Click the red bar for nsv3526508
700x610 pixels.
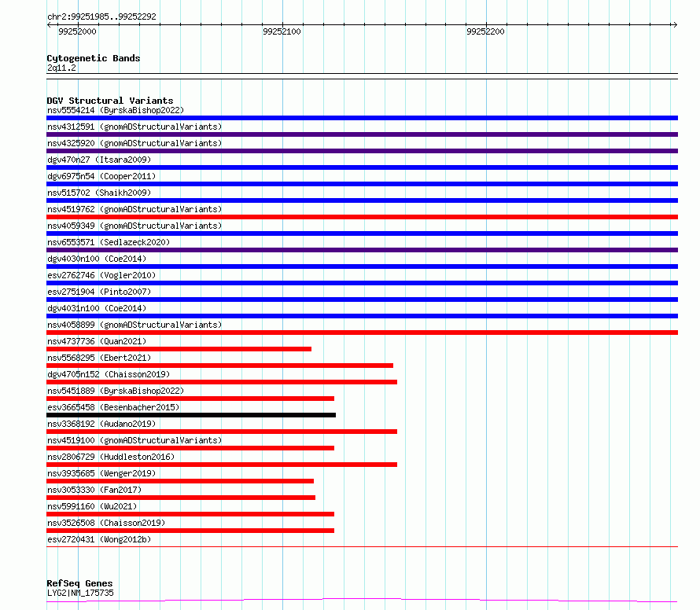pos(190,531)
